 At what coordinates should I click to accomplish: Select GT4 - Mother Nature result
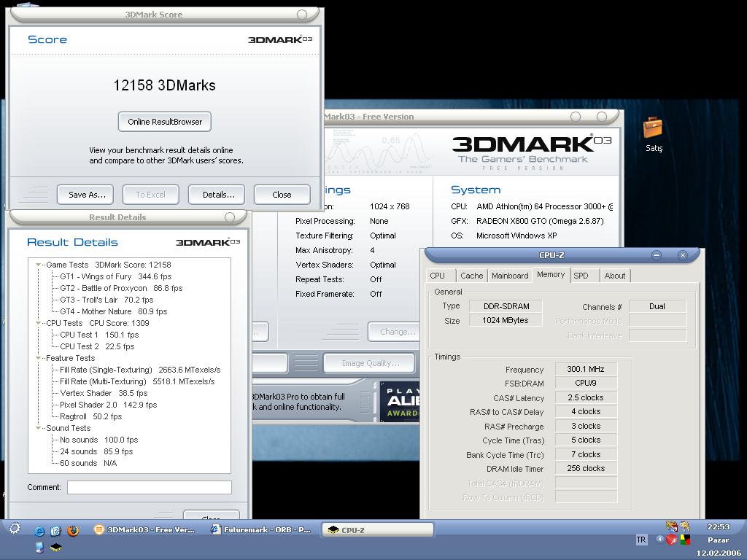(x=113, y=311)
